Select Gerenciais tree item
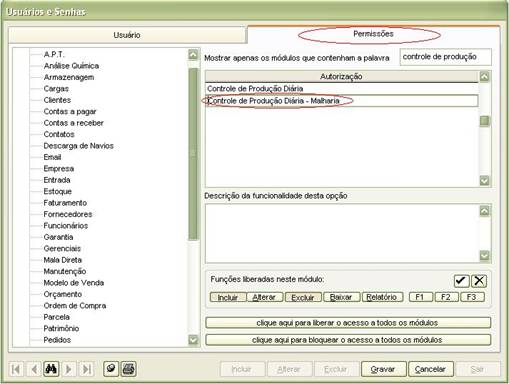The height and width of the screenshot is (384, 509). click(62, 248)
